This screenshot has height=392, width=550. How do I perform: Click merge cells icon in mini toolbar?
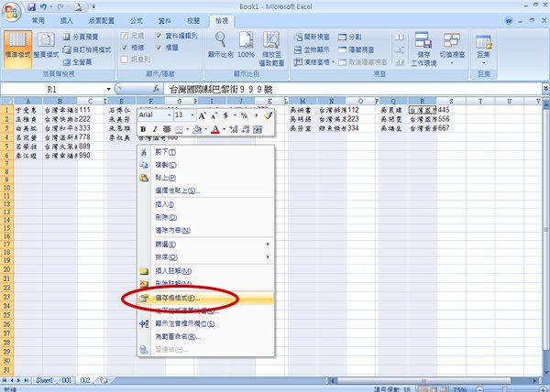coord(258,129)
